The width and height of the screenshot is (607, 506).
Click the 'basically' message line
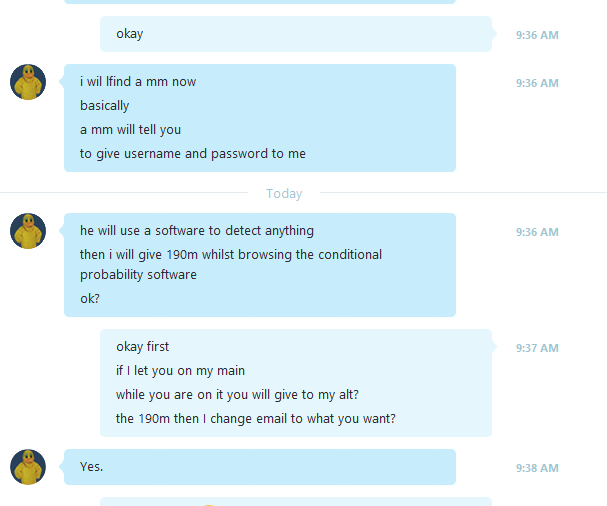105,106
